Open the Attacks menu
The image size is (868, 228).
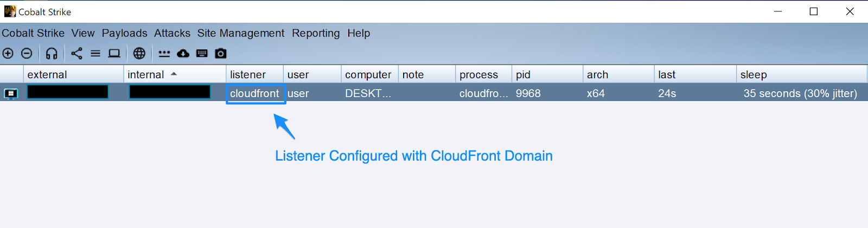172,33
